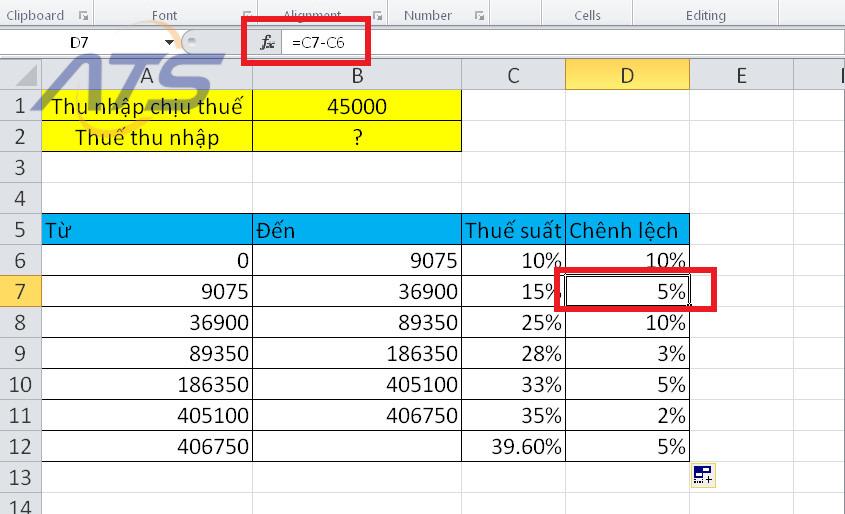
Task: Select column E header
Action: (x=741, y=75)
